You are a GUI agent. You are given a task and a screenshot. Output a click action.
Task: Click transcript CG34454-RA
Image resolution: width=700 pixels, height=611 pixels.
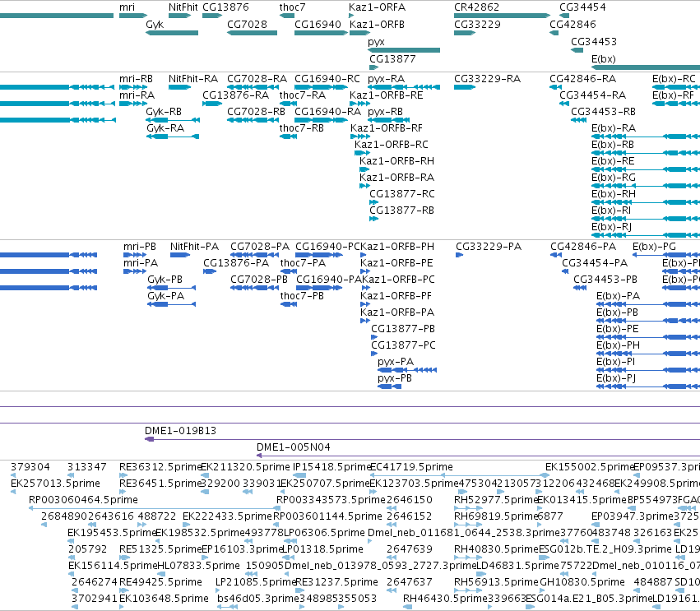coord(592,95)
